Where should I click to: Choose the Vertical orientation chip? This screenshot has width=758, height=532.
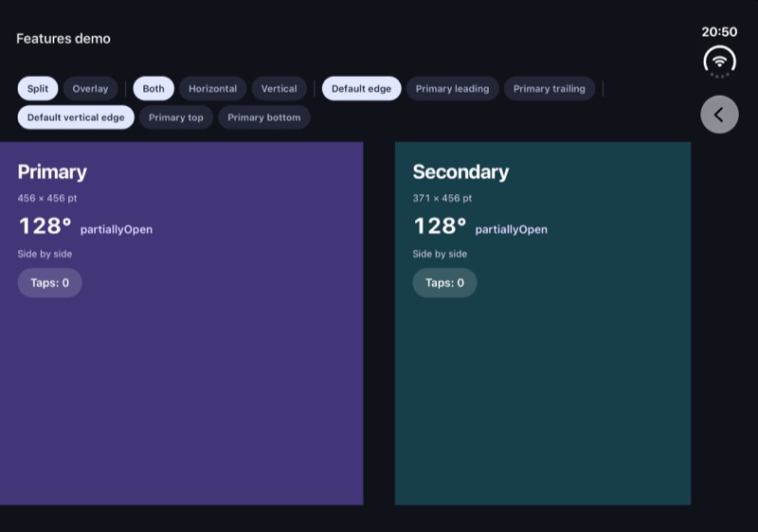(x=279, y=89)
